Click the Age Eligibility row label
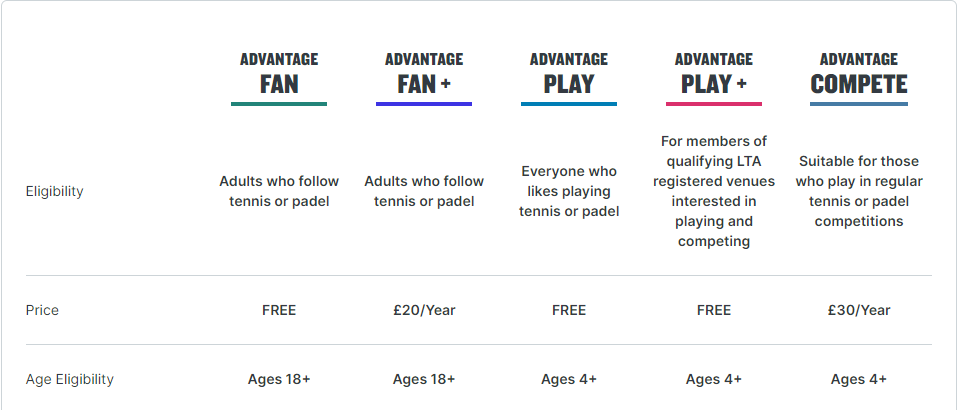958x410 pixels. [70, 379]
